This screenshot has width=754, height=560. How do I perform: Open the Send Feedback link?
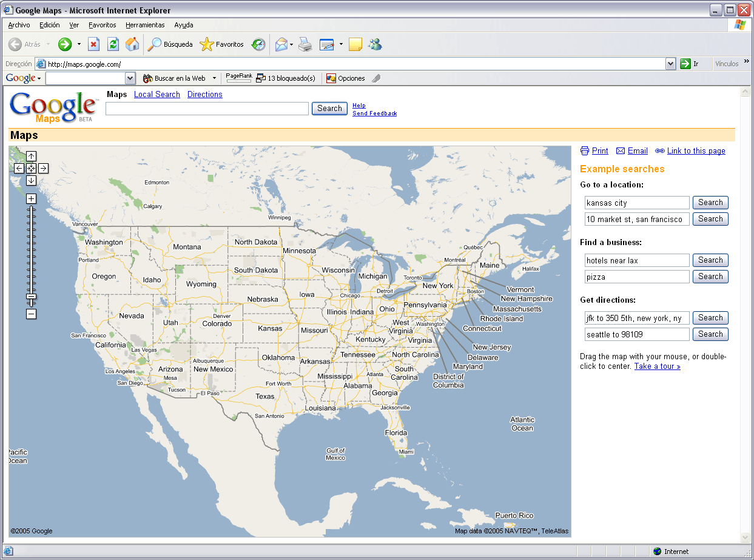[x=375, y=113]
